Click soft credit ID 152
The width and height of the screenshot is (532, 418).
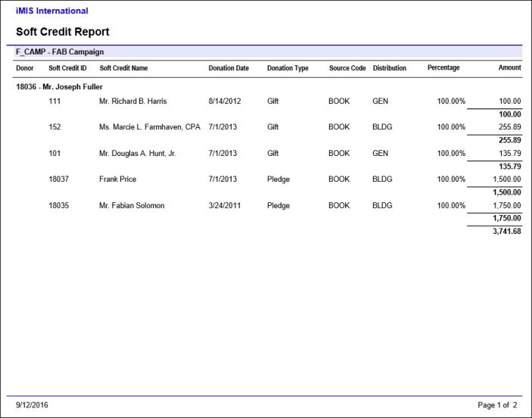[x=54, y=127]
